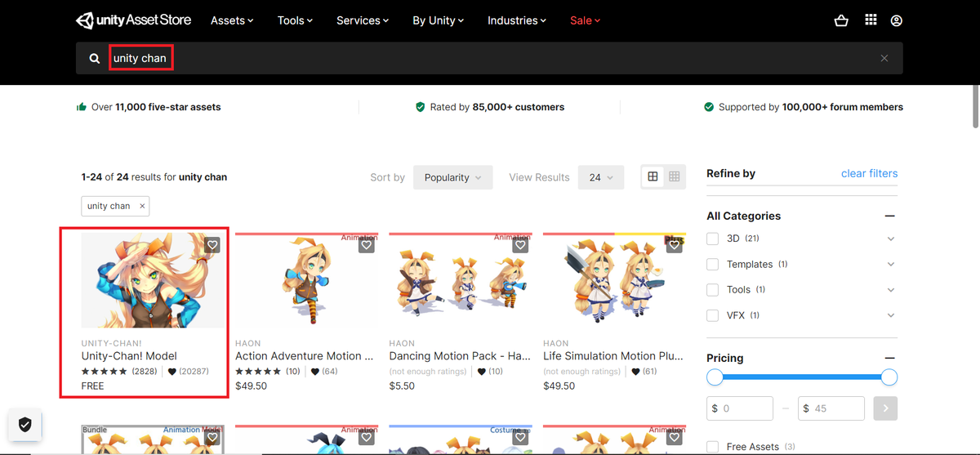Tick the VFX category checkbox
Viewport: 980px width, 455px height.
pos(713,314)
